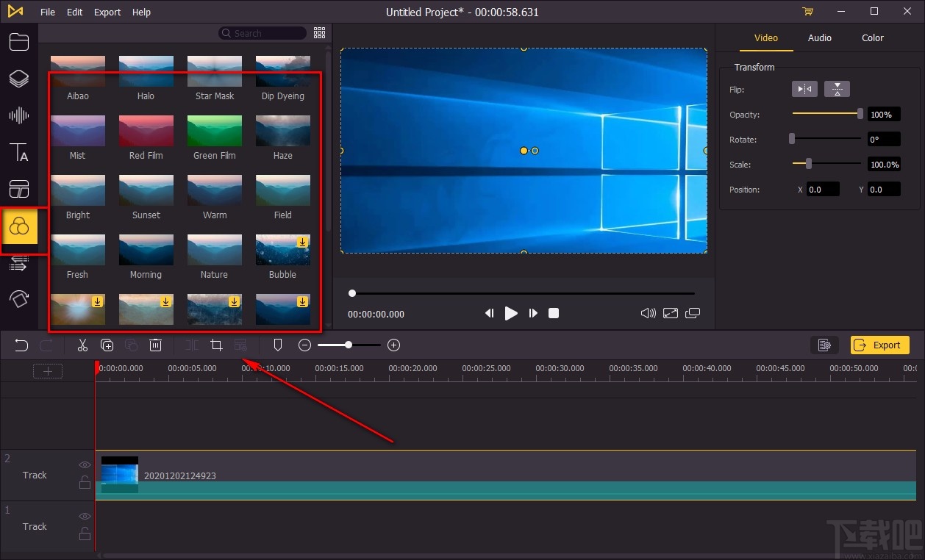Toggle the lock on Track 2
This screenshot has width=925, height=560.
tap(85, 482)
